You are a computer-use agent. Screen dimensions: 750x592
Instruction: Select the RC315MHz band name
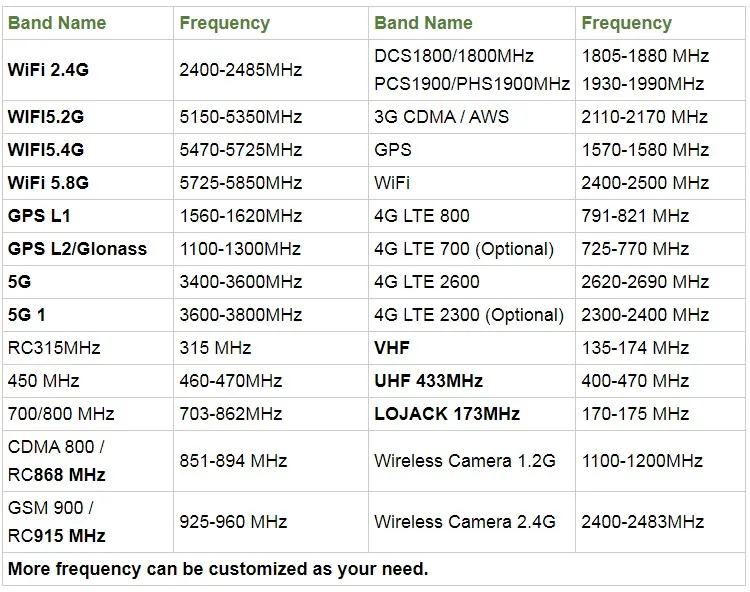(x=54, y=348)
